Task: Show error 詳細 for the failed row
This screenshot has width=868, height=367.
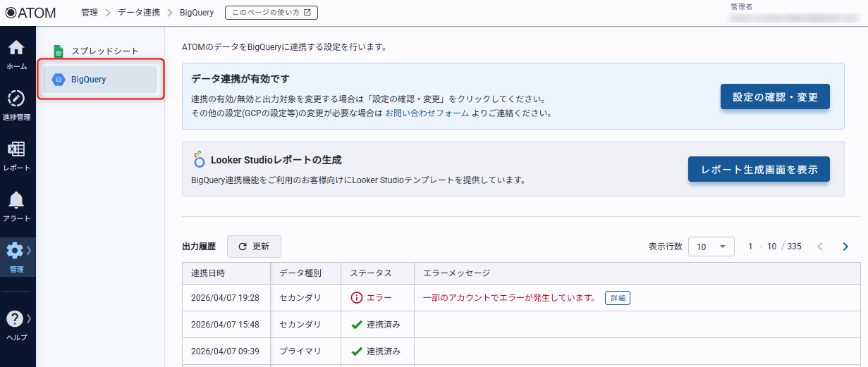Action: click(617, 298)
